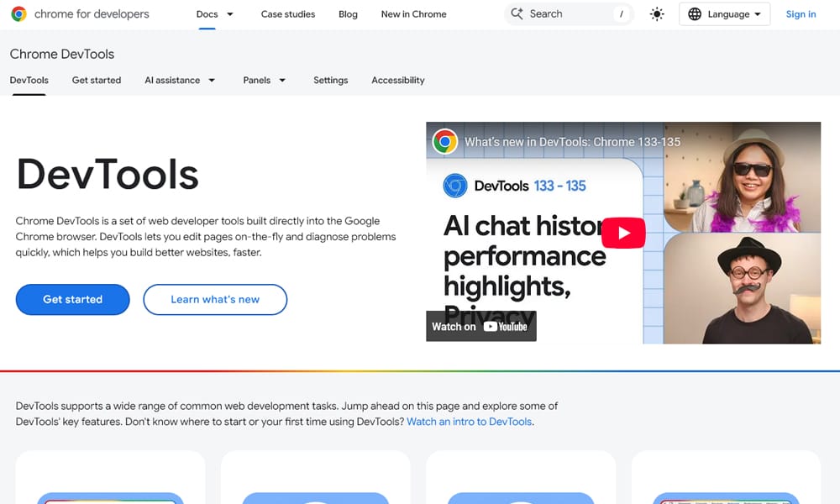Play the DevTools YouTube video
Image resolution: width=840 pixels, height=504 pixels.
[623, 233]
